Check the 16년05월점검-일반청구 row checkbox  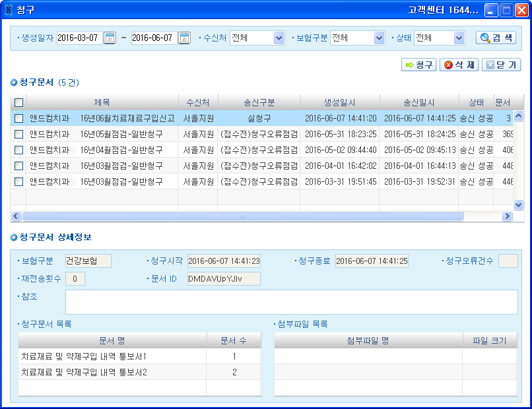[x=18, y=134]
